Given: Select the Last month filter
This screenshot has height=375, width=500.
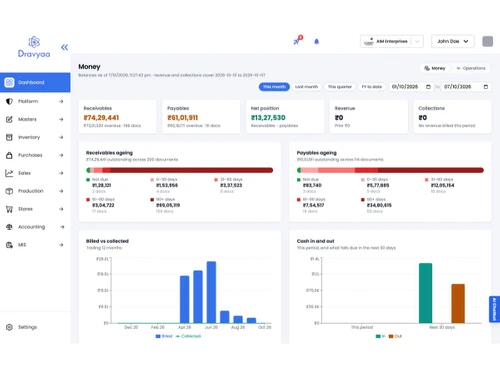Looking at the screenshot, I should tap(306, 87).
